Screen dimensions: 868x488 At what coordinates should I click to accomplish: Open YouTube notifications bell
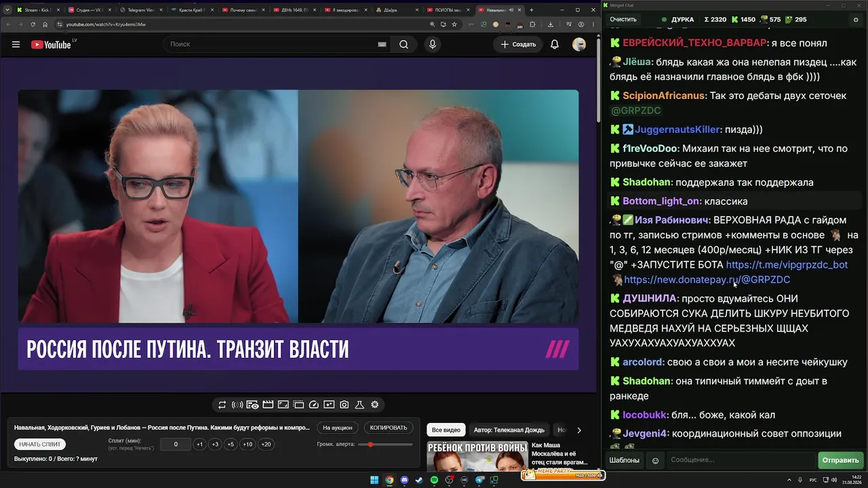pyautogui.click(x=555, y=44)
